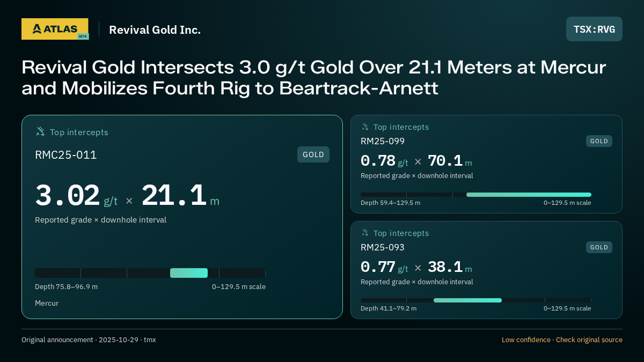Click Top intercepts label in RM25-099 card

(401, 127)
